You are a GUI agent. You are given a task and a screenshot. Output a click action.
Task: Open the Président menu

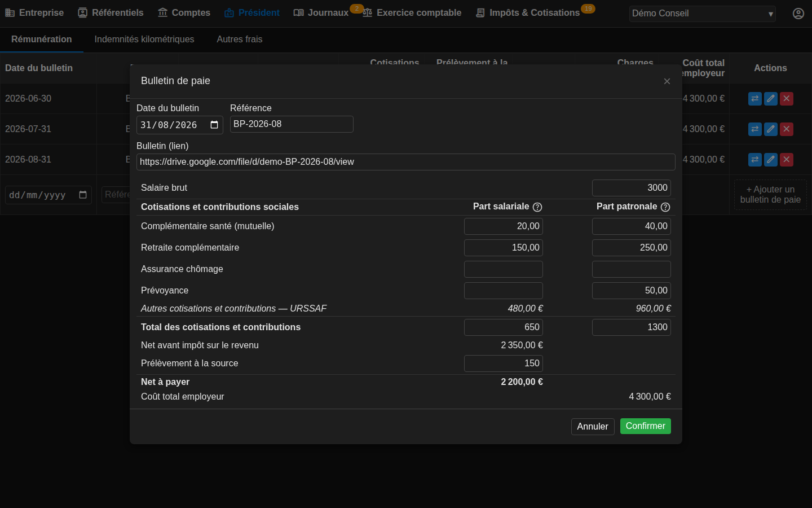[x=251, y=12]
